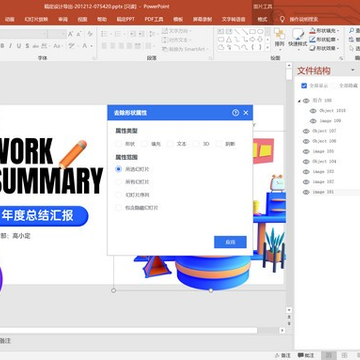The width and height of the screenshot is (360, 360).
Task: Toggle the 批注 comments button in status bar
Action: coord(306,355)
